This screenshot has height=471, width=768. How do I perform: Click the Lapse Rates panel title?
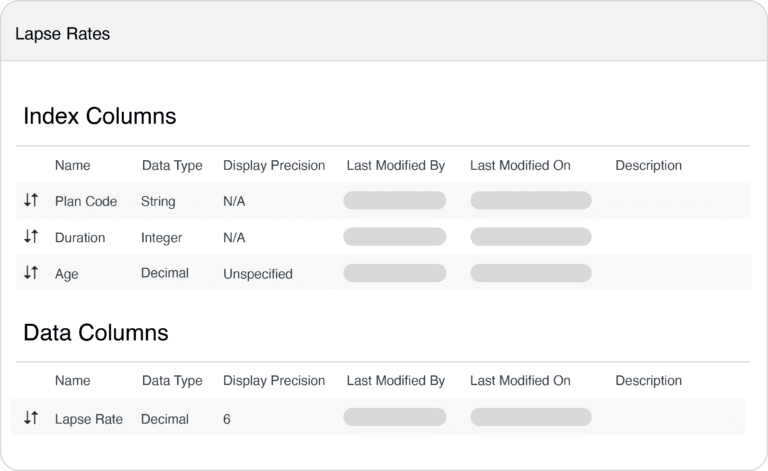[63, 34]
